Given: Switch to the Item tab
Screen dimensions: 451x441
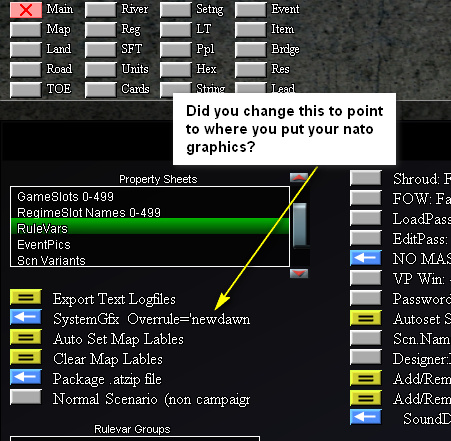Looking at the screenshot, I should point(251,30).
